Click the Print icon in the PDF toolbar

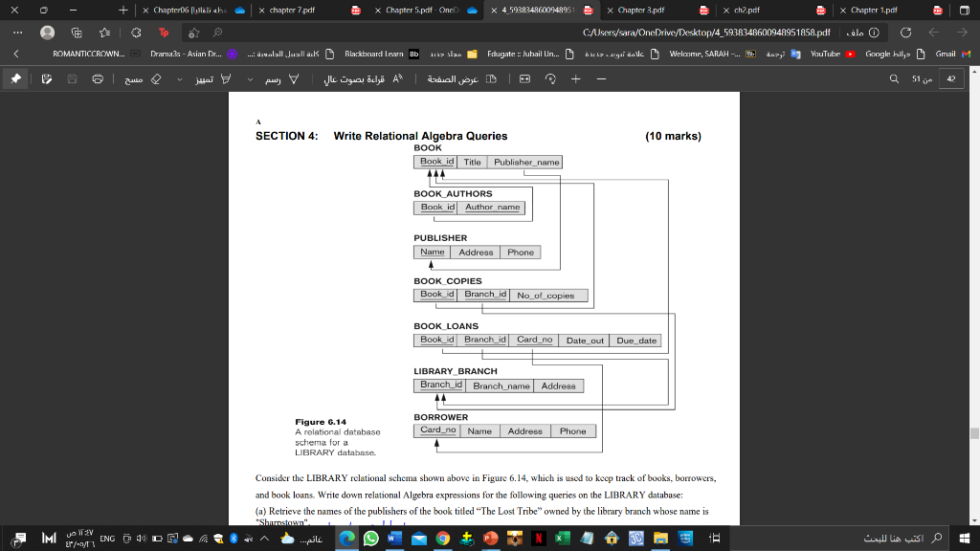[96, 80]
